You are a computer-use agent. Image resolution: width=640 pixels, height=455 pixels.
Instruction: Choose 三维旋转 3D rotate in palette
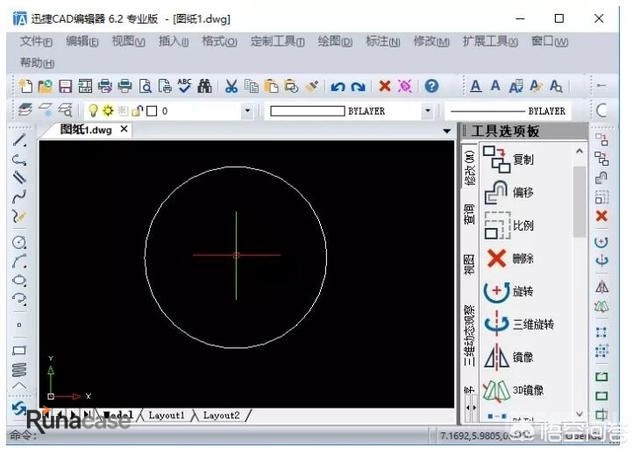[x=519, y=324]
